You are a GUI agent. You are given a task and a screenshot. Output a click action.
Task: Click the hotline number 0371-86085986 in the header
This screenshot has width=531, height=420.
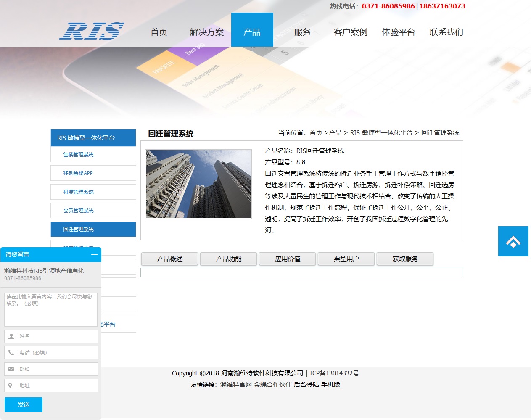point(388,6)
